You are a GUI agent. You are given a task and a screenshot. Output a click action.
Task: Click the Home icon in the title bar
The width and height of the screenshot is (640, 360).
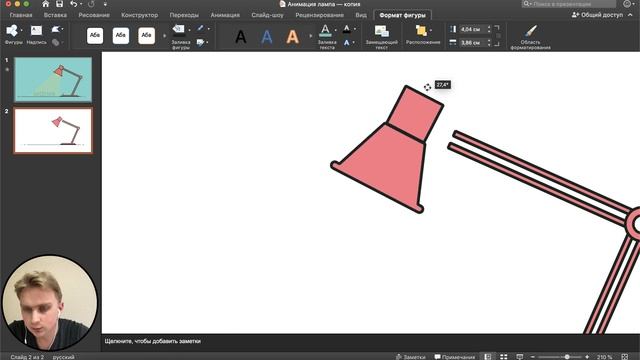tap(45, 4)
